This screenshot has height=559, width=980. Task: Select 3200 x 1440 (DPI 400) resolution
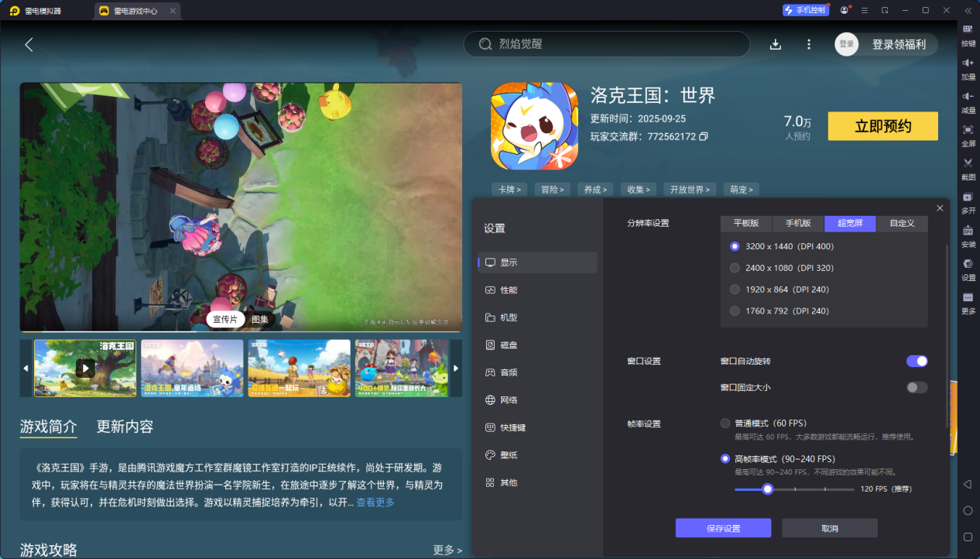coord(782,246)
